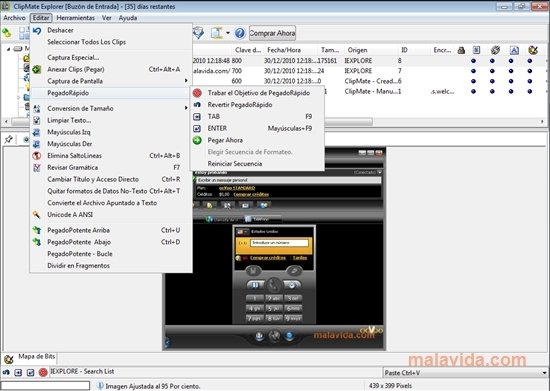Expand the collapsed folder node in tree
Image resolution: width=550 pixels, height=391 pixels.
click(19, 97)
